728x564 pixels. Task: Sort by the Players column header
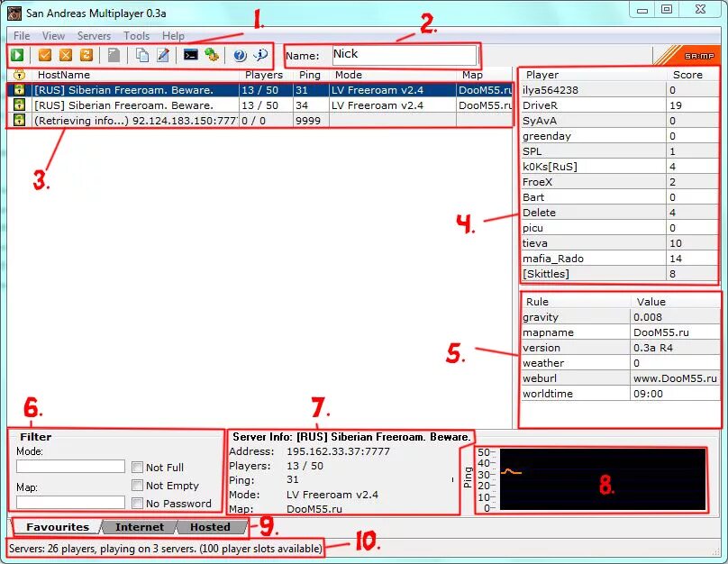[x=267, y=75]
